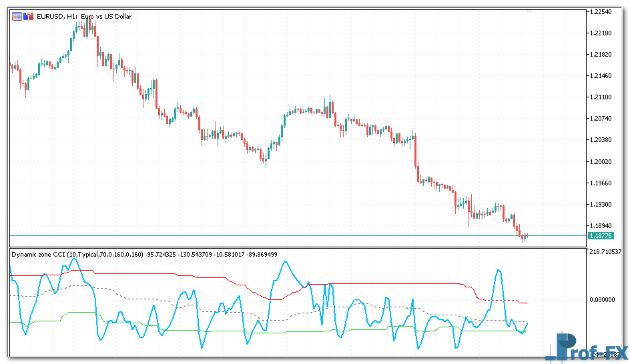Click the last candlestick on the chart
The height and width of the screenshot is (364, 630).
coord(527,235)
